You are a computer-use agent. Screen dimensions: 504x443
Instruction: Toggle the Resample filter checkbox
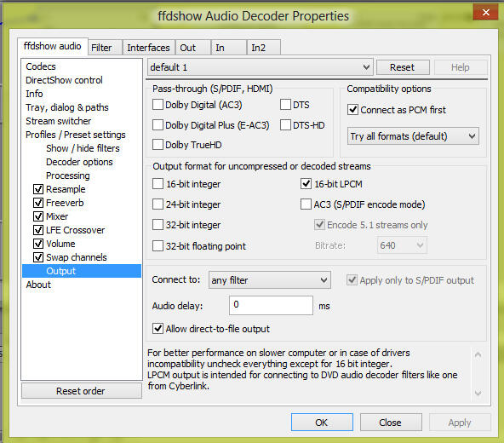38,189
